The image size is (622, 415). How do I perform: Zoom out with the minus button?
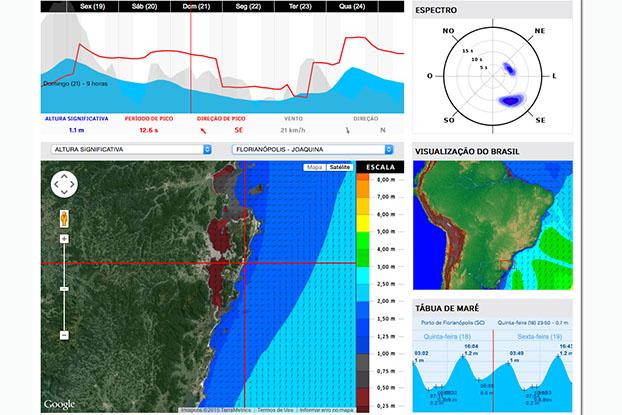[64, 335]
